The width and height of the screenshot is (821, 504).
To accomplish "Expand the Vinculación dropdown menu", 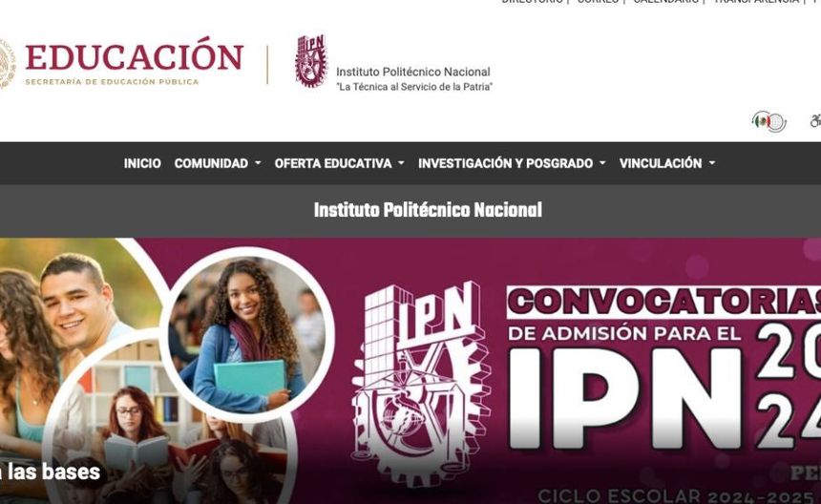I will (667, 163).
